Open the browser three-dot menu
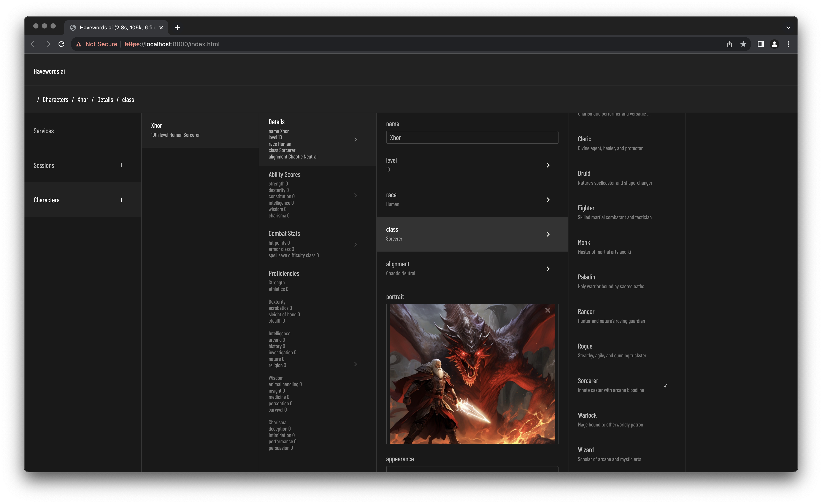 click(788, 44)
